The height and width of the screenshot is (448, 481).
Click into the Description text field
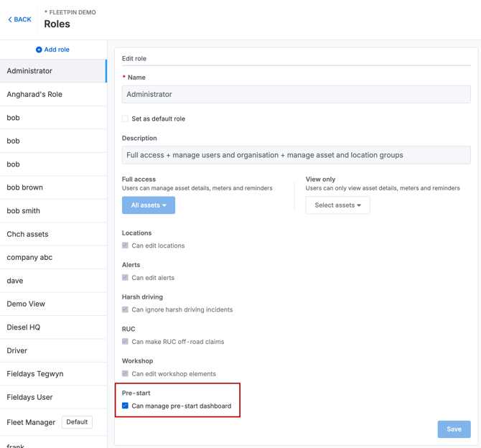(x=296, y=155)
